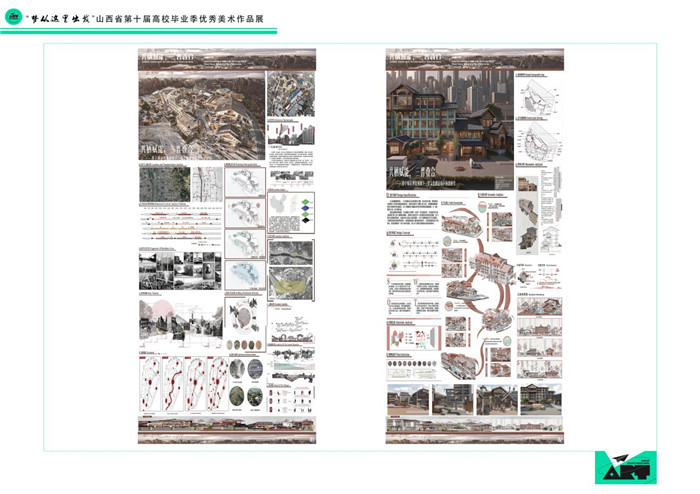Click the circular site diagram on left poster

tap(246, 319)
